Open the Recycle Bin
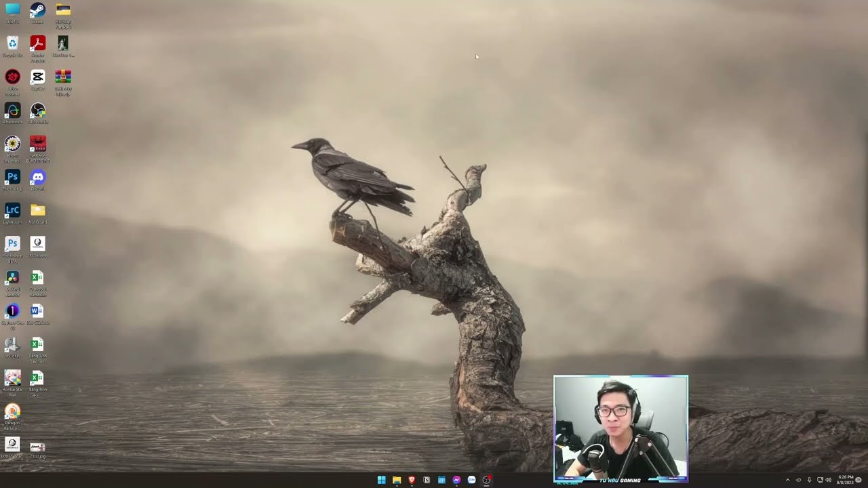This screenshot has width=868, height=488. coord(12,44)
